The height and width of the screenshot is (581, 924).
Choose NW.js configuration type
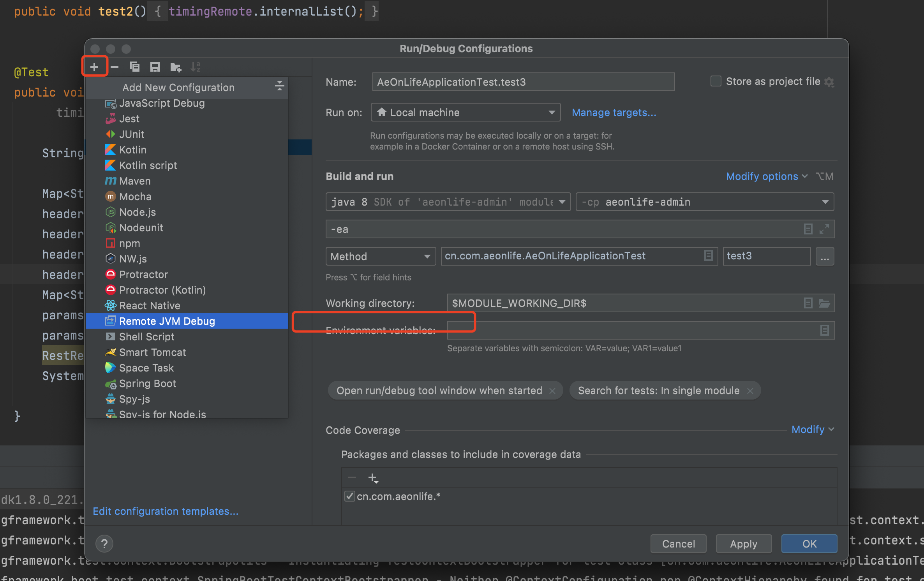click(187, 259)
